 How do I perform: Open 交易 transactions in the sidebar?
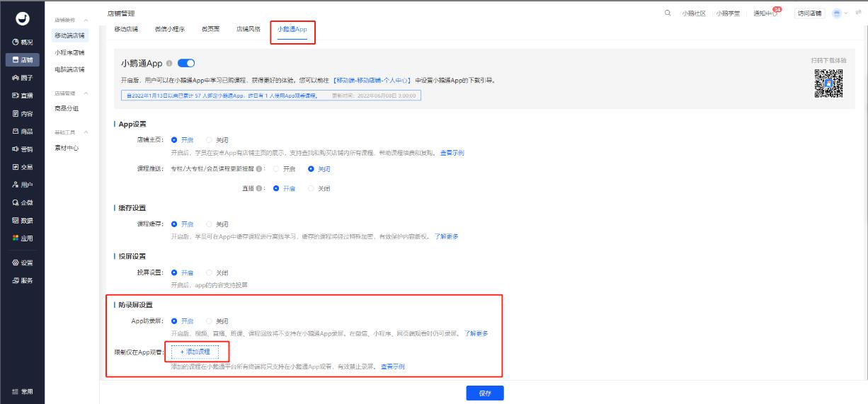[22, 167]
